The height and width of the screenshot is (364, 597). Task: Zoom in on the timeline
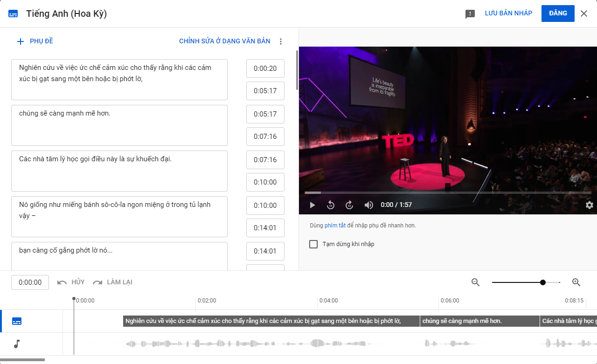point(576,282)
